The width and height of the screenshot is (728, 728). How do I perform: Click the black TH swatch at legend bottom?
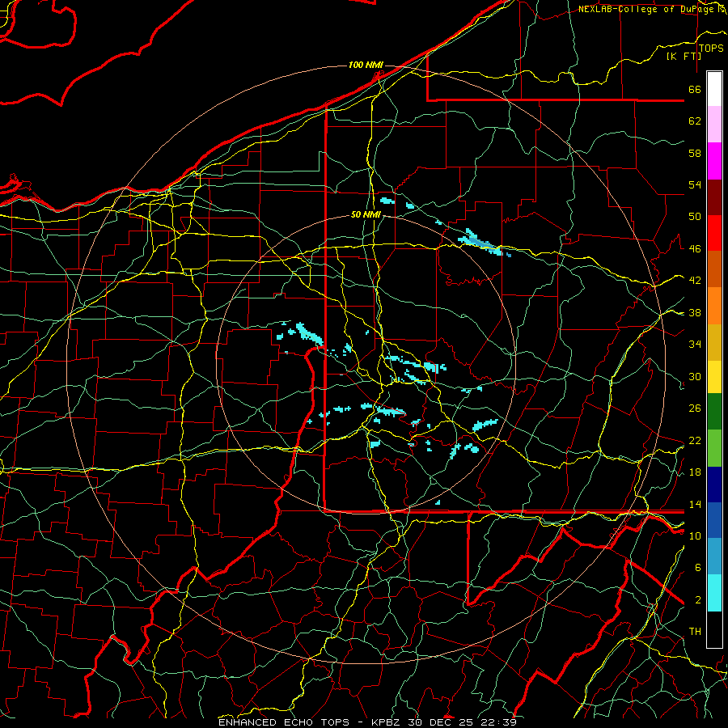pyautogui.click(x=714, y=629)
